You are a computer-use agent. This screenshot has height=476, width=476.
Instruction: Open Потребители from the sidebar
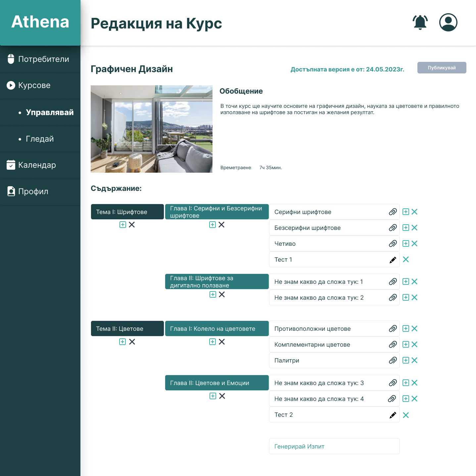point(44,59)
